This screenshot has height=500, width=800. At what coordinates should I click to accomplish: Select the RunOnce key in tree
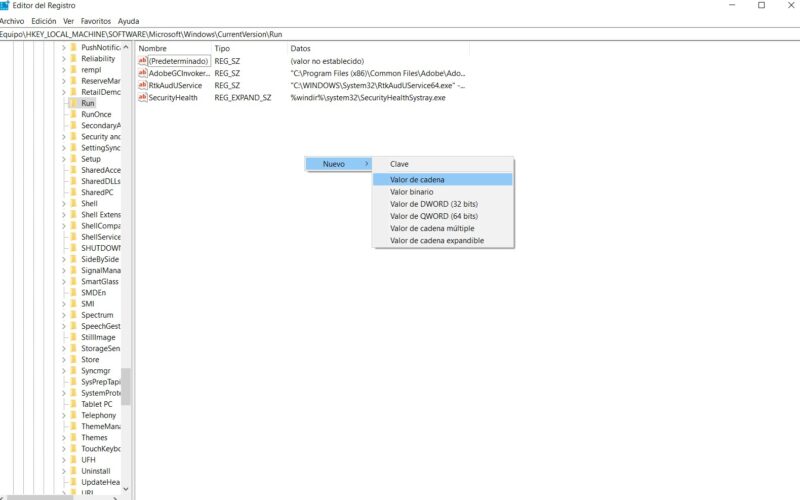pos(96,114)
